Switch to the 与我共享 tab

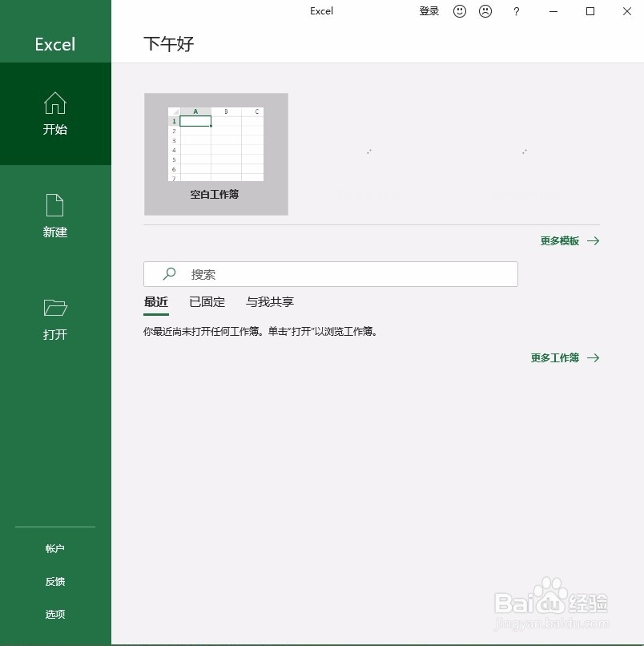(270, 302)
